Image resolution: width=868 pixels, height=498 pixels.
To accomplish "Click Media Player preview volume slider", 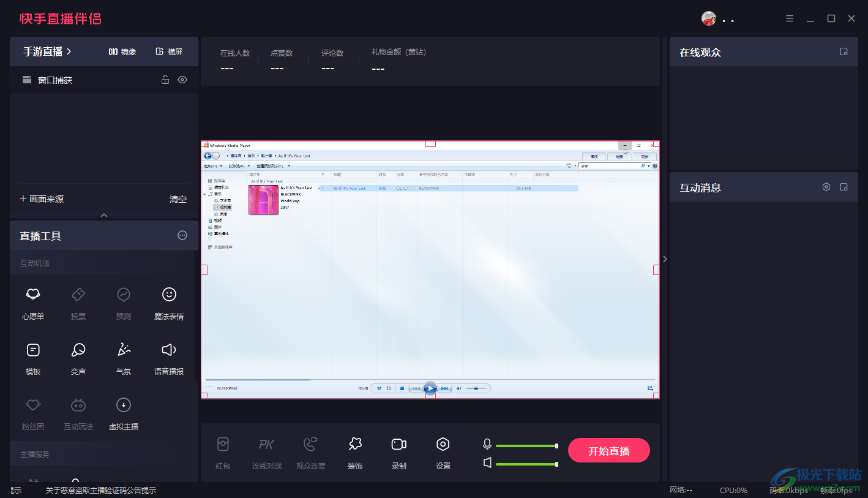I will 476,388.
